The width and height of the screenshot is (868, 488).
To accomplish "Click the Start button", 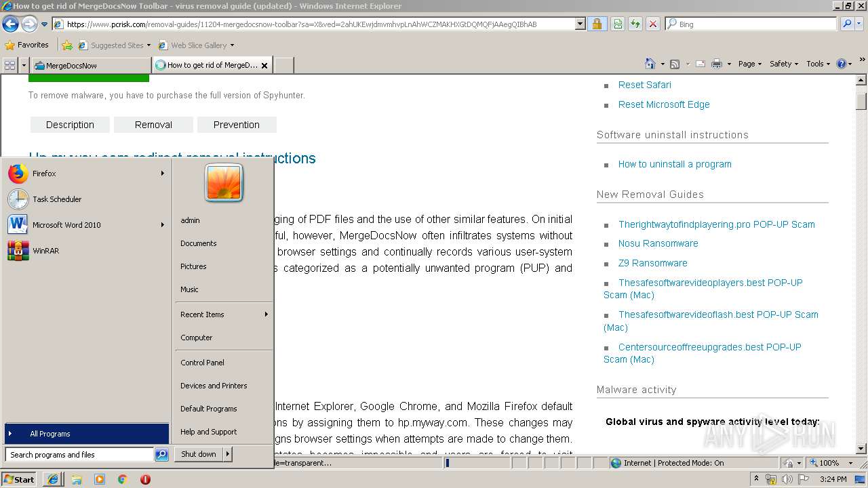I will pyautogui.click(x=19, y=479).
